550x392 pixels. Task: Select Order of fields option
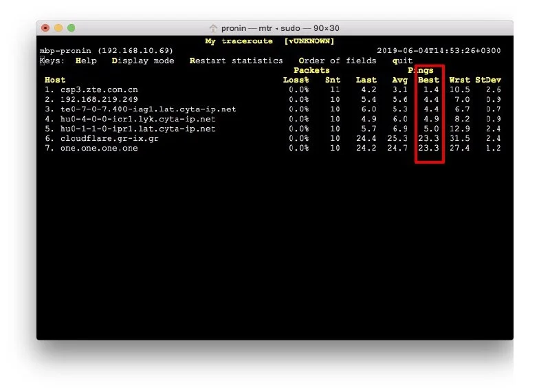[337, 61]
